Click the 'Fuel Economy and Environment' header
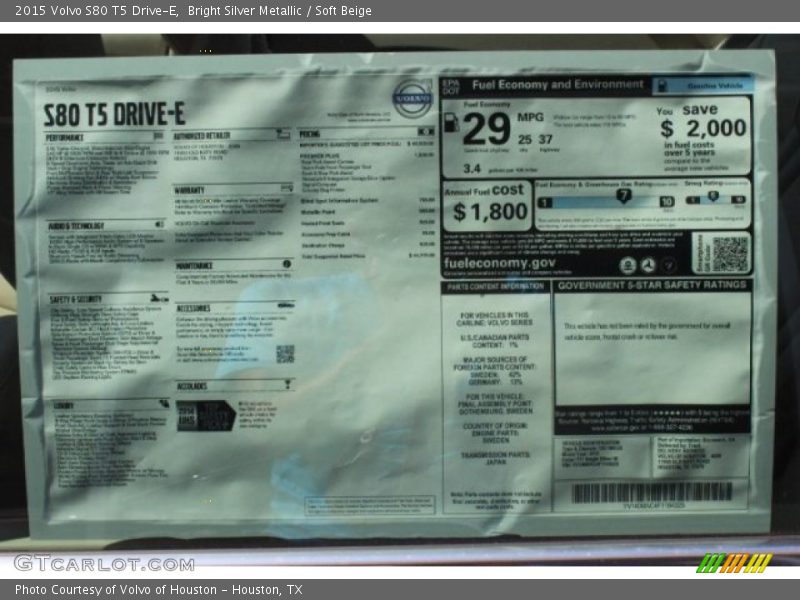This screenshot has width=800, height=600. point(558,85)
